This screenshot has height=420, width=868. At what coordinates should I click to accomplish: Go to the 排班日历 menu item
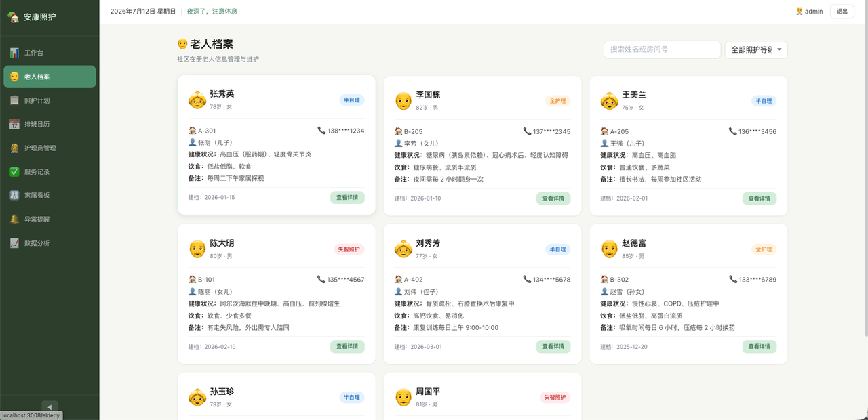point(50,124)
